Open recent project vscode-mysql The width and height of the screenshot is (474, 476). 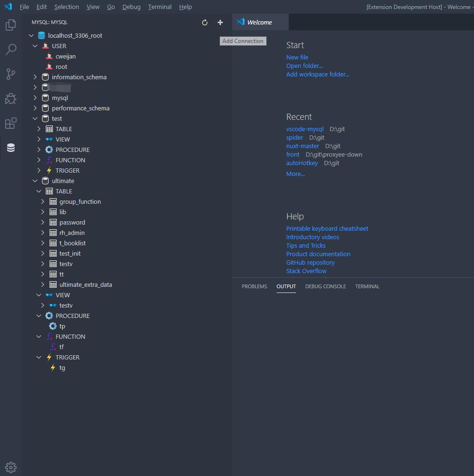point(305,129)
